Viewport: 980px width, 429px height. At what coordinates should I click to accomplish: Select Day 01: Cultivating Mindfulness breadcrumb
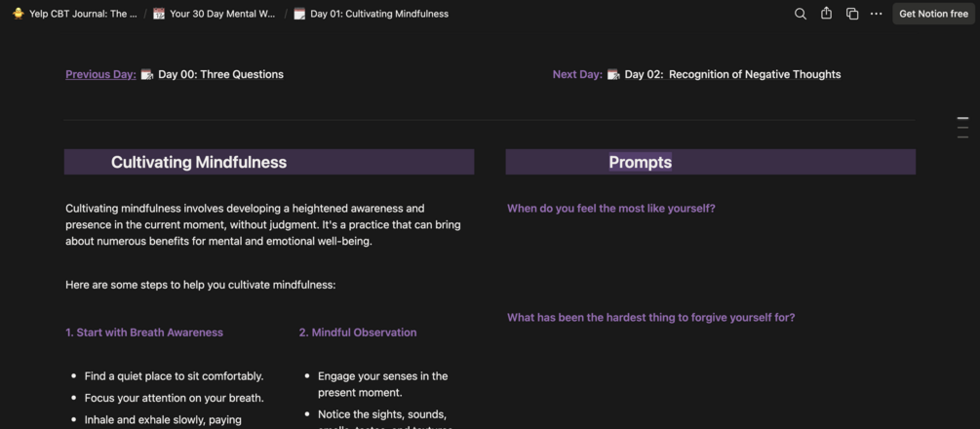point(378,14)
